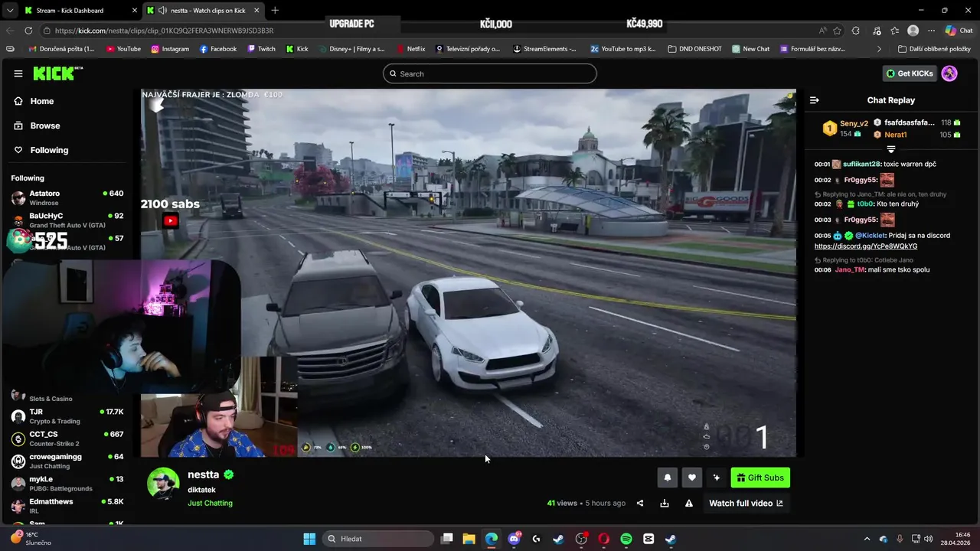The width and height of the screenshot is (980, 551).
Task: Click the taskbar Hledat search box
Action: point(380,539)
